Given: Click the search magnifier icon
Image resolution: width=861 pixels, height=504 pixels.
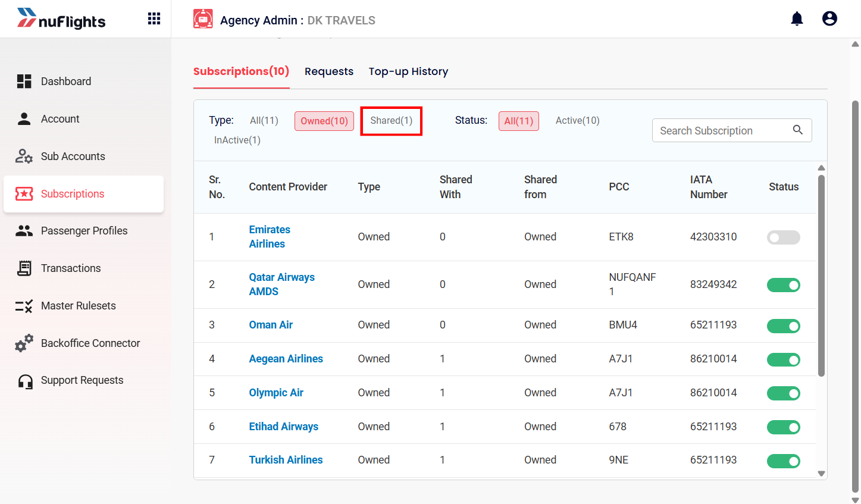Looking at the screenshot, I should coord(798,130).
